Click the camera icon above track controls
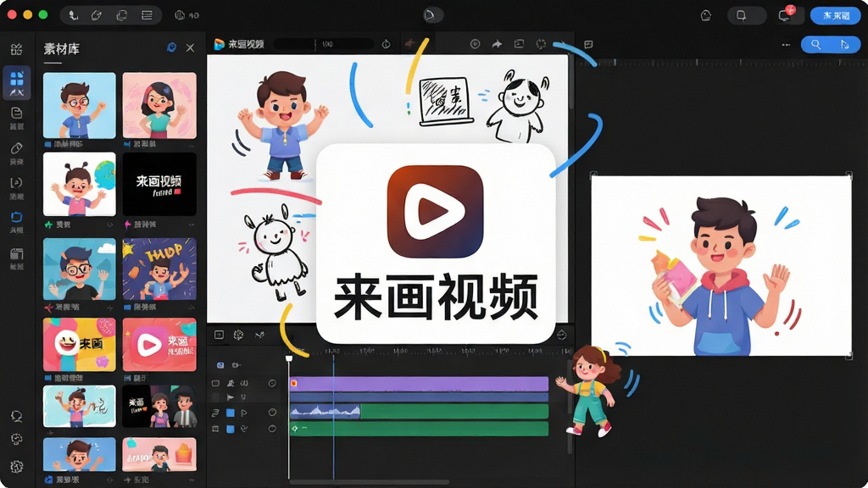Screen dimensions: 868x488 (236, 365)
